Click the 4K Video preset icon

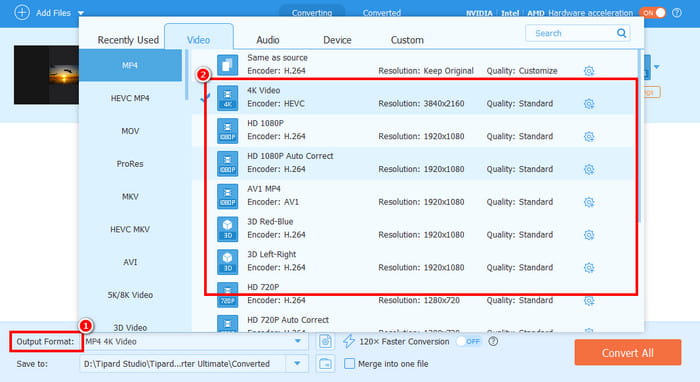pos(228,98)
